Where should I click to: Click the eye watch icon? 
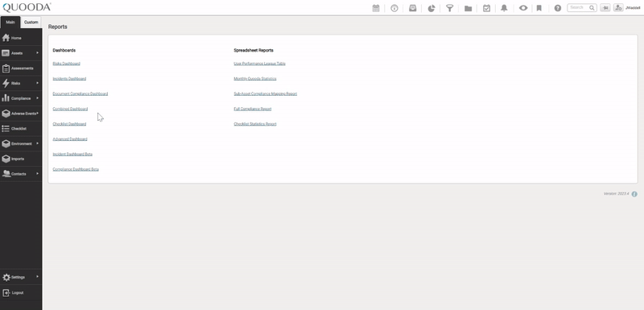tap(522, 8)
